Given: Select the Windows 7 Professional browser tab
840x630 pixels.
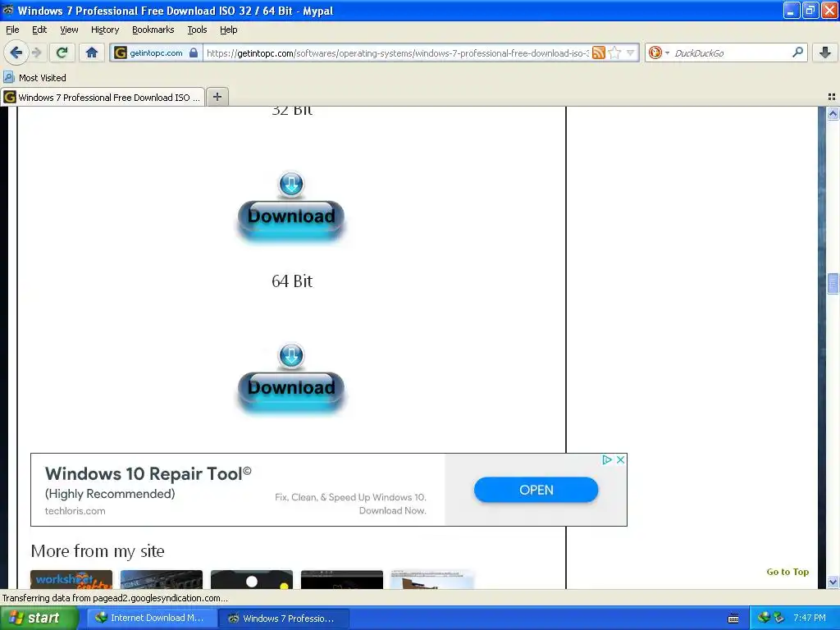Looking at the screenshot, I should 103,97.
